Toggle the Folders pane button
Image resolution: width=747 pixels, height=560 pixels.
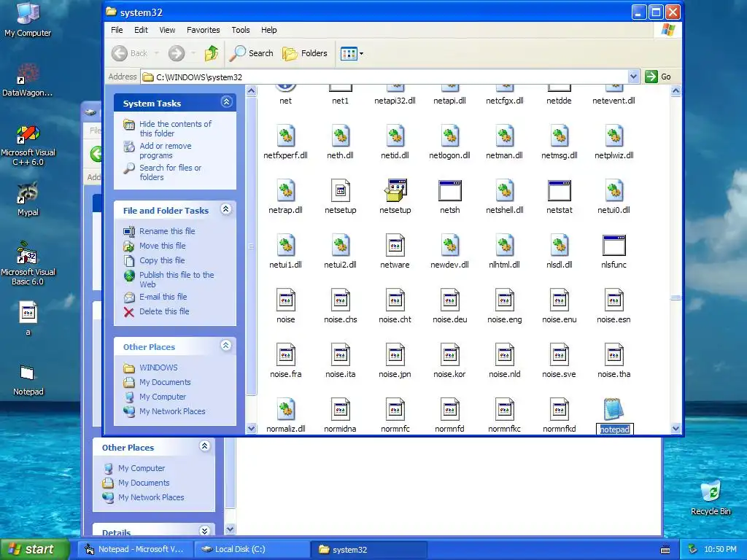pyautogui.click(x=305, y=52)
